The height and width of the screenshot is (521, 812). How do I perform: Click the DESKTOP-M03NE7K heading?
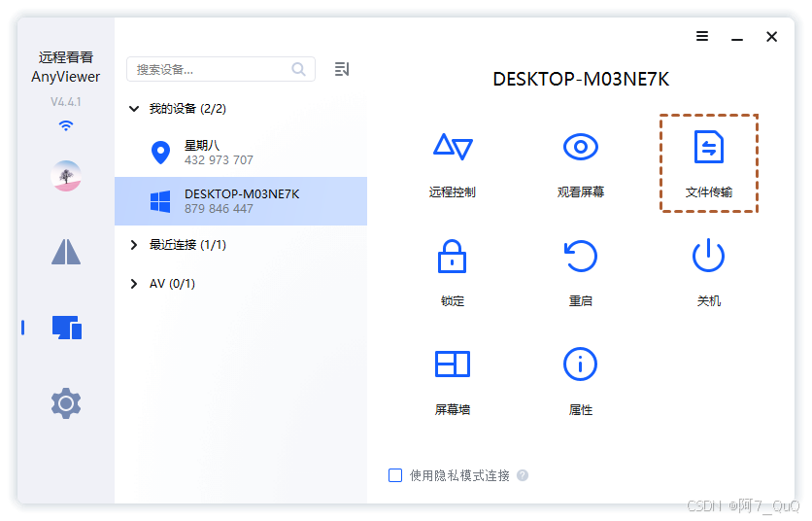[581, 80]
